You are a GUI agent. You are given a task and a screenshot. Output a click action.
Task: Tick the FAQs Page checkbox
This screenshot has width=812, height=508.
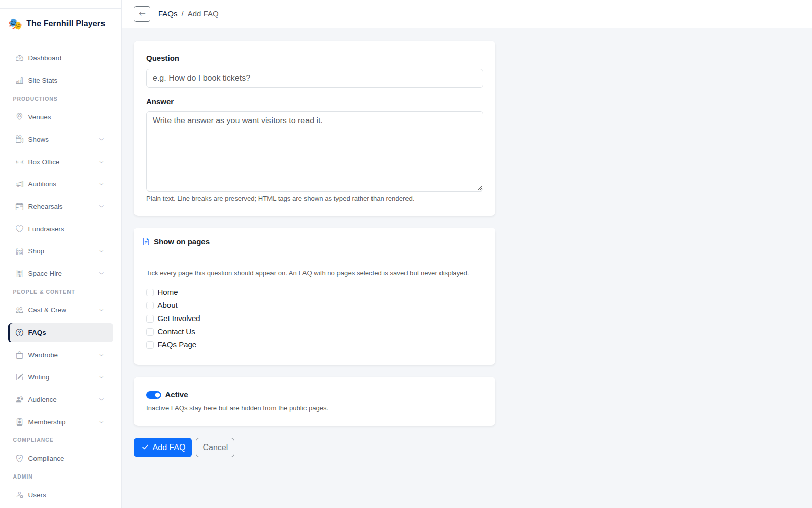point(150,345)
